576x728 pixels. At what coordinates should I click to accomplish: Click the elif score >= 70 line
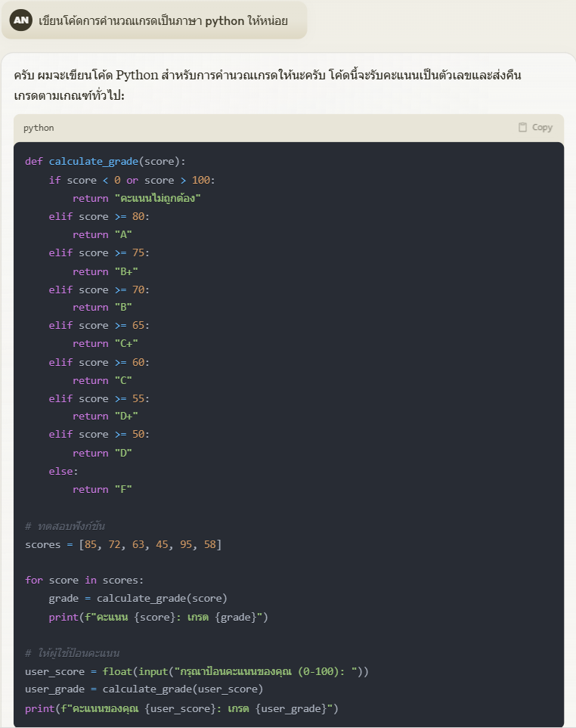click(99, 290)
